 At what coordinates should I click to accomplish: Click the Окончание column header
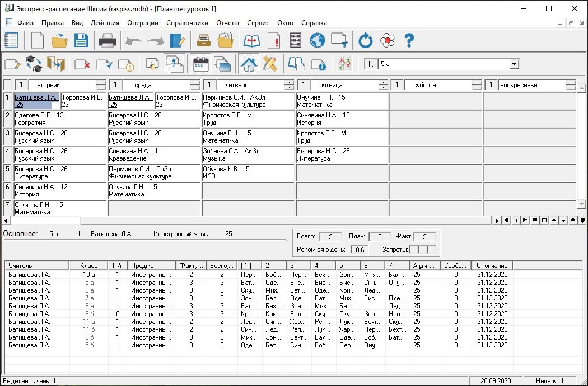click(x=492, y=266)
